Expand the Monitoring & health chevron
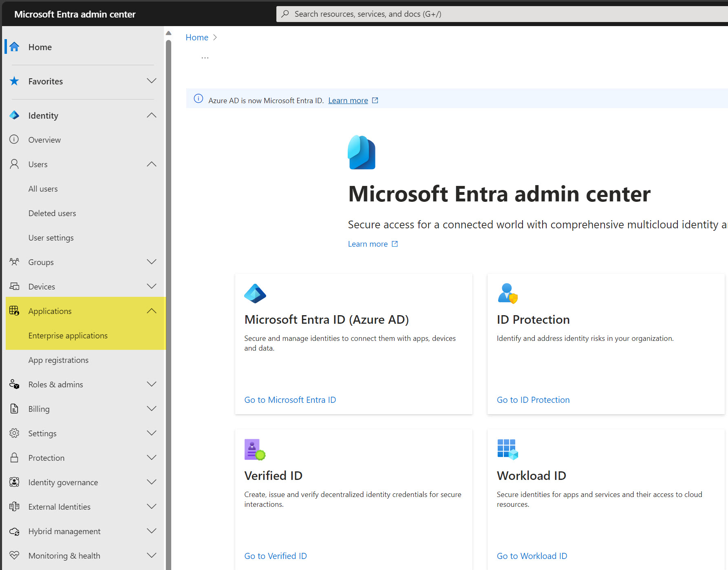 tap(152, 555)
